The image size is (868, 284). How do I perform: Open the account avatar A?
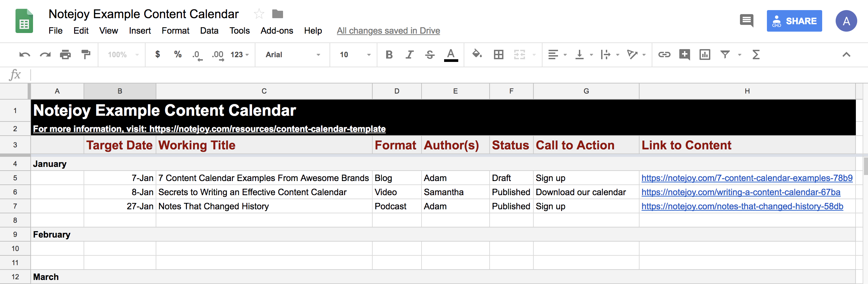click(846, 21)
